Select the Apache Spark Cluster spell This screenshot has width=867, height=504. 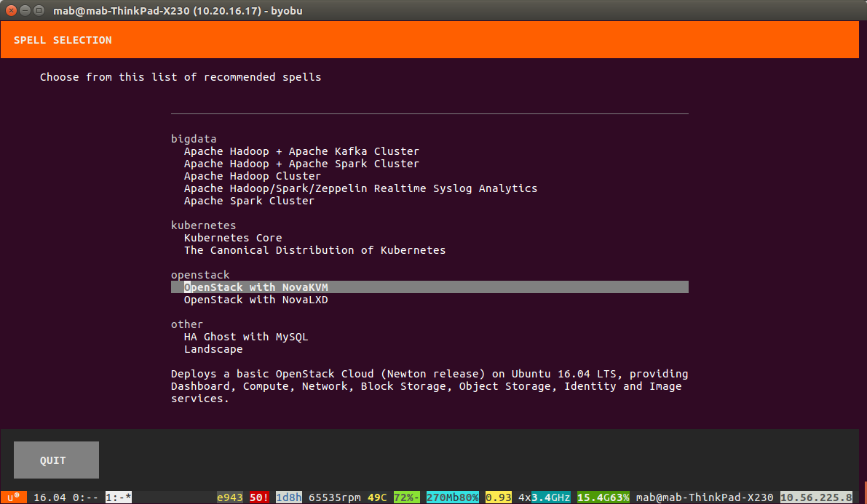[x=249, y=201]
